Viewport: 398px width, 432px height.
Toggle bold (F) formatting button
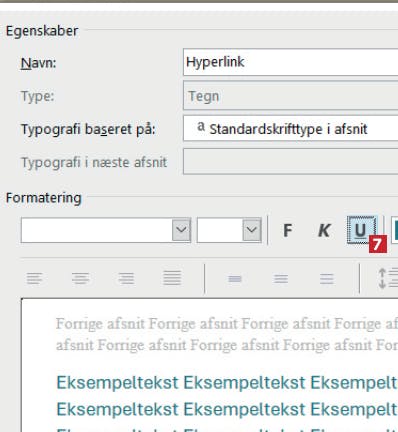288,230
